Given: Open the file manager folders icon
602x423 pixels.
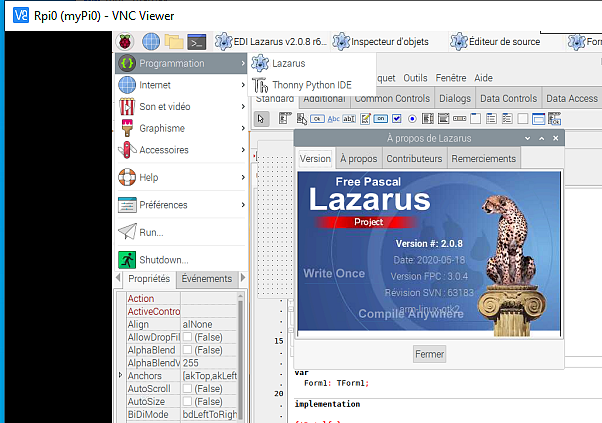Looking at the screenshot, I should point(174,41).
